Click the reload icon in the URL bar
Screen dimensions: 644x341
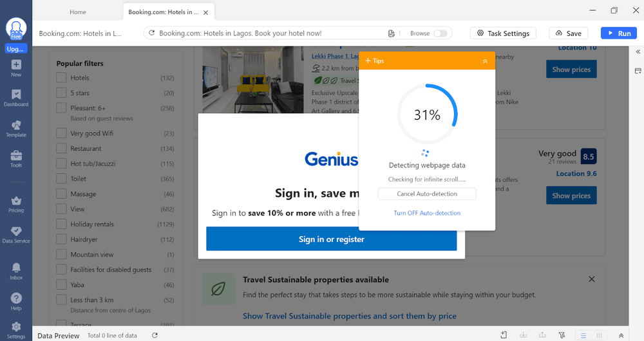click(x=151, y=33)
